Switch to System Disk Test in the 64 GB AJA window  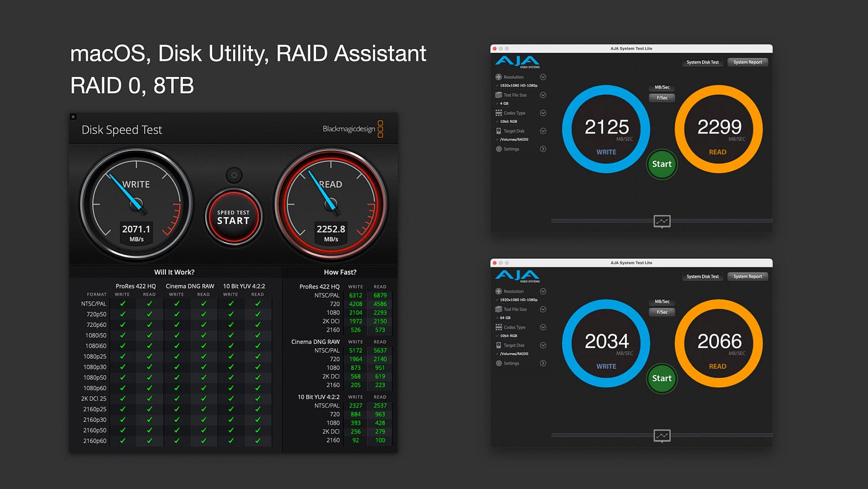coord(702,276)
